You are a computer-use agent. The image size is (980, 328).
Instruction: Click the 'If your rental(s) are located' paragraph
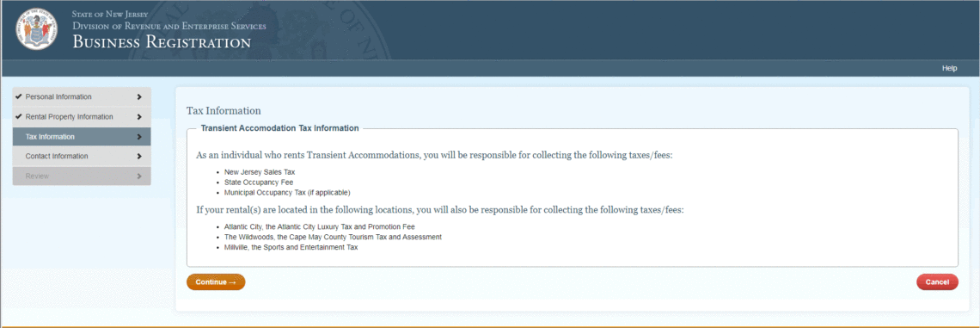point(440,210)
